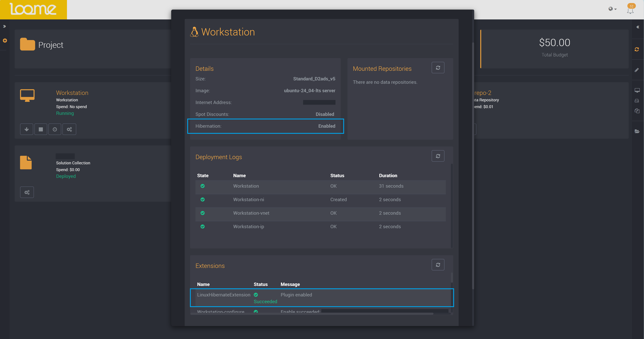Click the Spot Discounts Disabled value
The width and height of the screenshot is (644, 339).
(325, 114)
